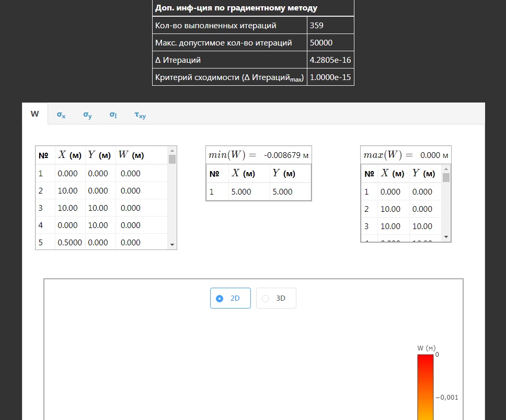Click down arrow of max(W) table scrollbar
Viewport: 506px width, 420px height.
click(446, 237)
